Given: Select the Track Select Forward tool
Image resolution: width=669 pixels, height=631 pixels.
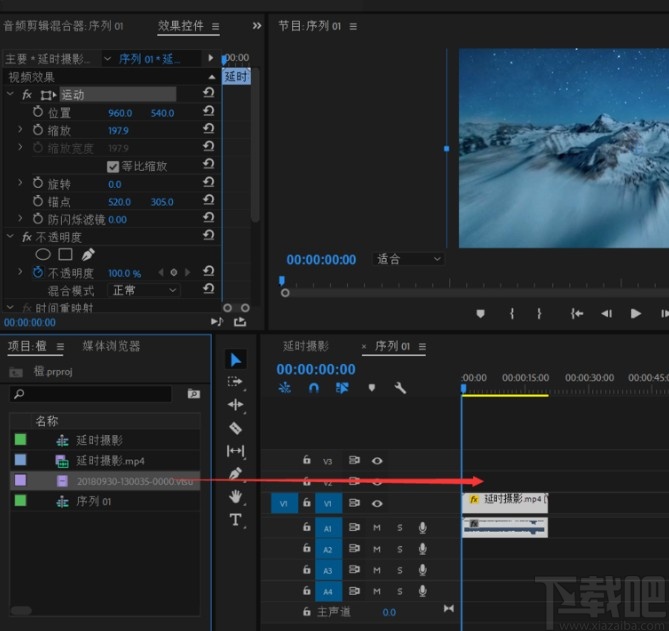Looking at the screenshot, I should (236, 382).
